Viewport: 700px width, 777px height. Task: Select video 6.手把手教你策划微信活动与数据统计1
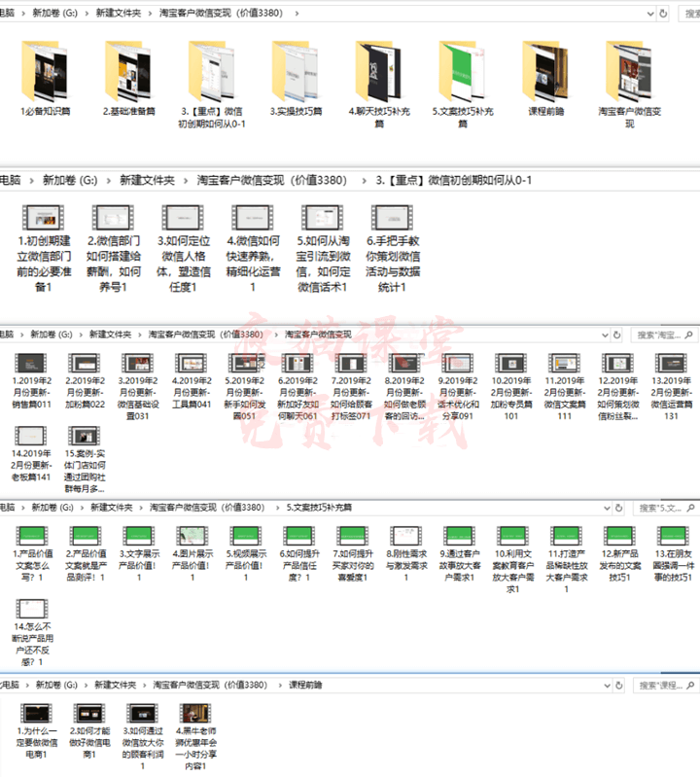(393, 249)
